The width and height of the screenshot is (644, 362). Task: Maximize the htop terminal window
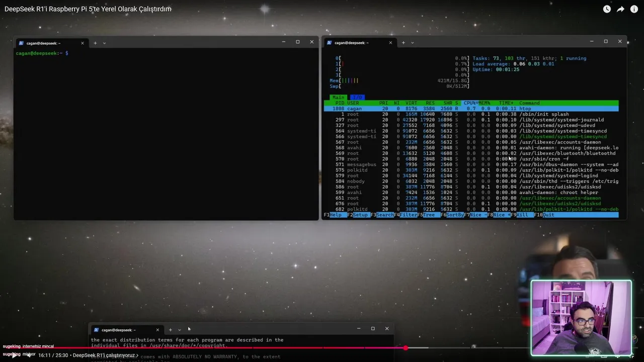click(606, 41)
